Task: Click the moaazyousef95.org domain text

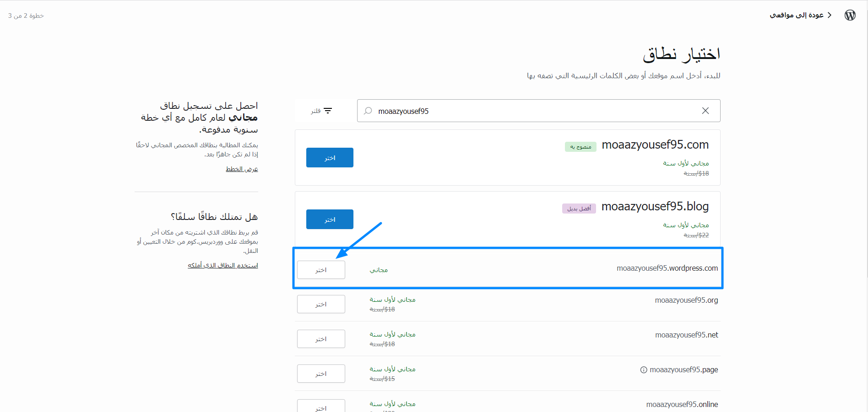Action: [x=687, y=300]
